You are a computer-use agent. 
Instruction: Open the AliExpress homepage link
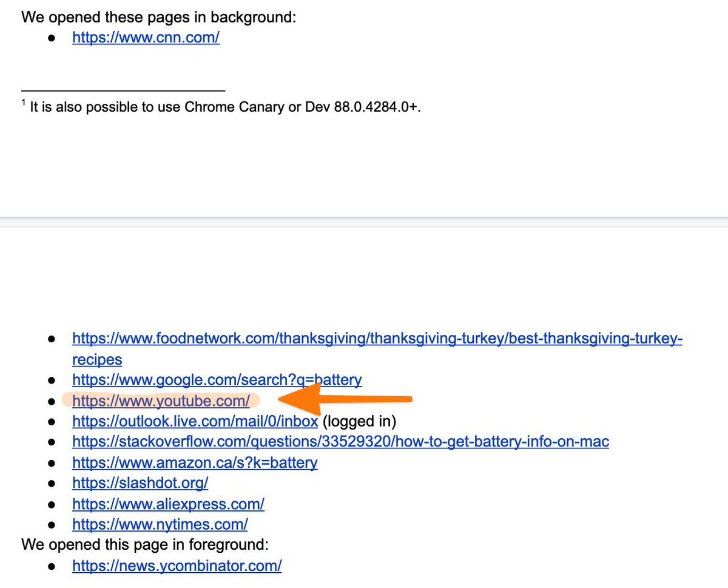pos(168,504)
